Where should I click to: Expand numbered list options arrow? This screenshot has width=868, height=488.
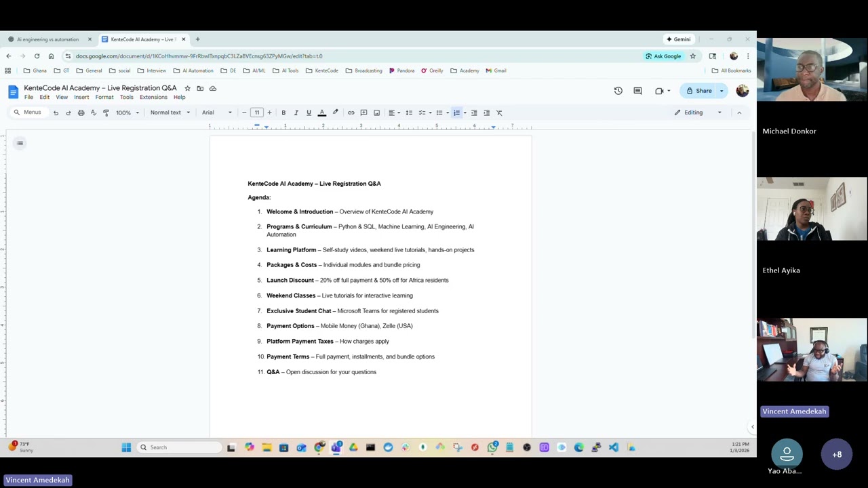465,113
